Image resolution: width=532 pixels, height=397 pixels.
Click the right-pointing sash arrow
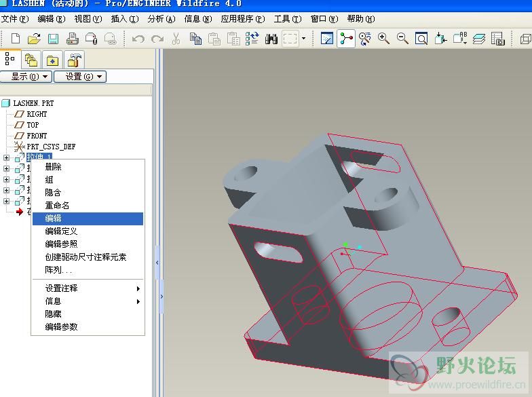tap(161, 297)
